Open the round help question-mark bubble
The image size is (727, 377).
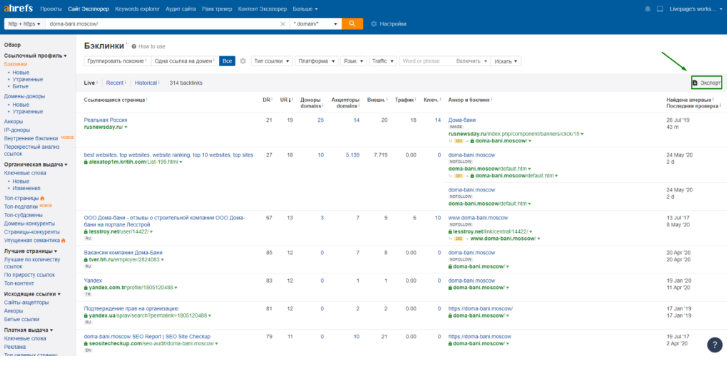coord(714,345)
